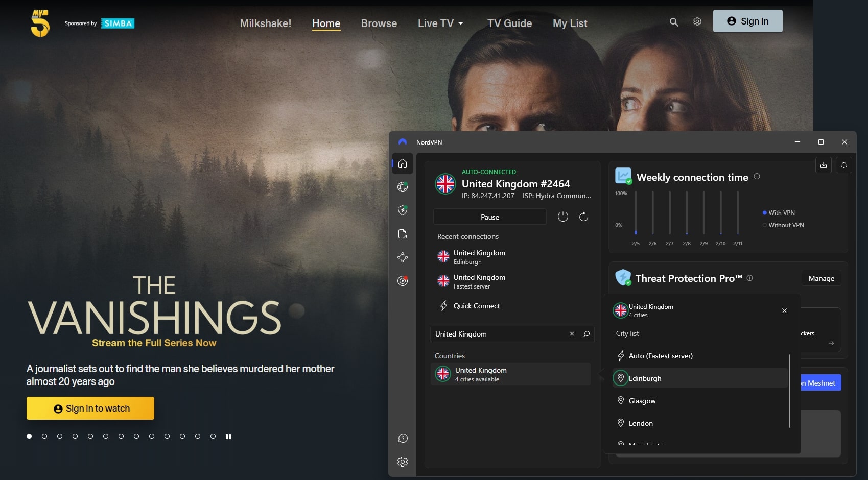Select the last carousel dot before pause

pyautogui.click(x=213, y=436)
